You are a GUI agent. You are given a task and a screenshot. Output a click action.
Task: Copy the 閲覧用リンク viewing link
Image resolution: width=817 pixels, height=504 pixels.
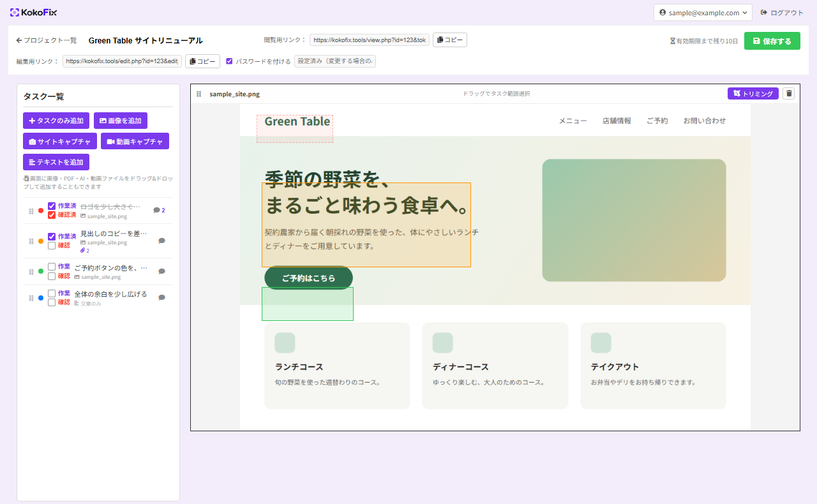coord(450,40)
